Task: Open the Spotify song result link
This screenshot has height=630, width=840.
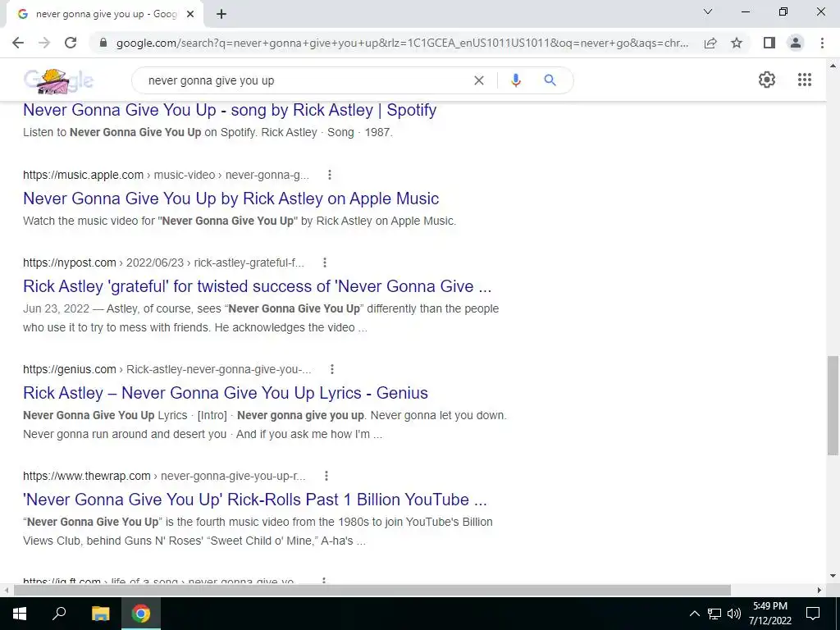Action: (x=230, y=110)
